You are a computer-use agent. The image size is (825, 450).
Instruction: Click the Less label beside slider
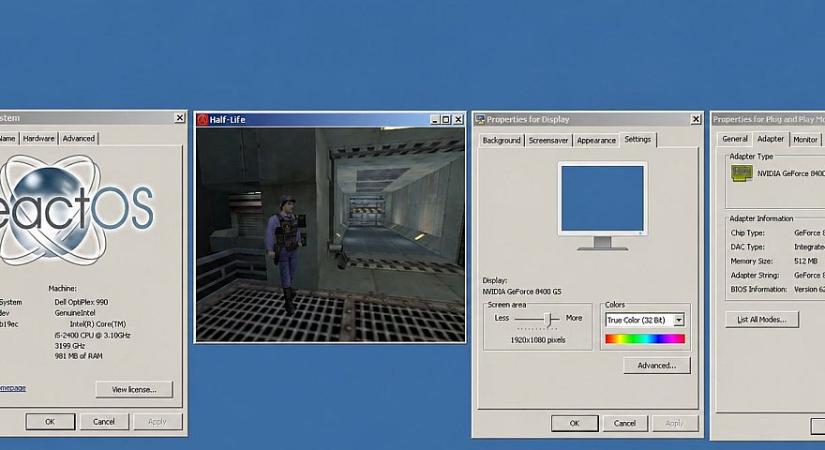point(501,318)
